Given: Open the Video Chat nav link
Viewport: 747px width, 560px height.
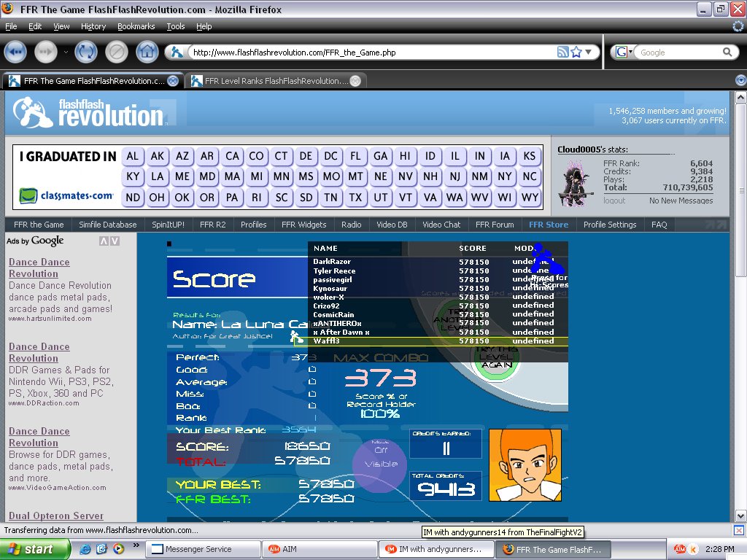Looking at the screenshot, I should point(441,225).
